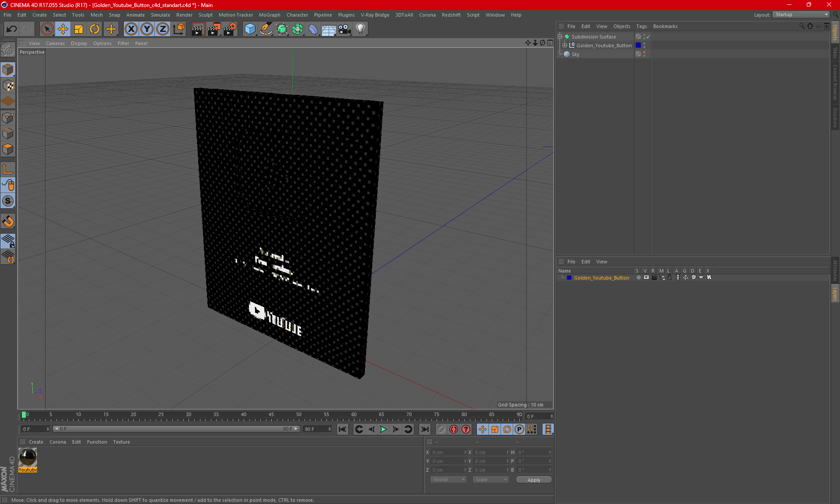Open viewport Cameras menu

click(x=55, y=43)
